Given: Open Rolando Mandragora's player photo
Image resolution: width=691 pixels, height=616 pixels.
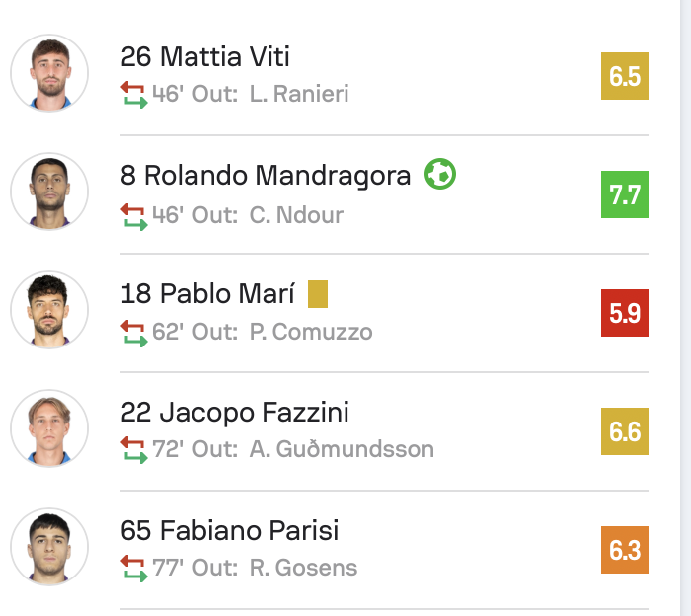Looking at the screenshot, I should pos(49,192).
